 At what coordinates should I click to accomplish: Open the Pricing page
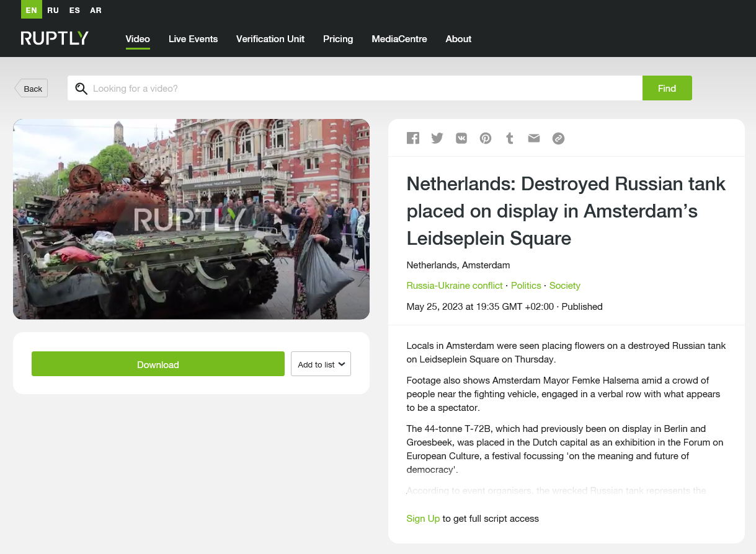coord(338,38)
